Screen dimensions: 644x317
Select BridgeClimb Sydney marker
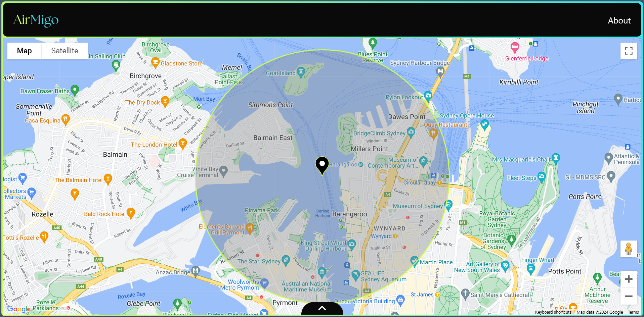tap(411, 132)
